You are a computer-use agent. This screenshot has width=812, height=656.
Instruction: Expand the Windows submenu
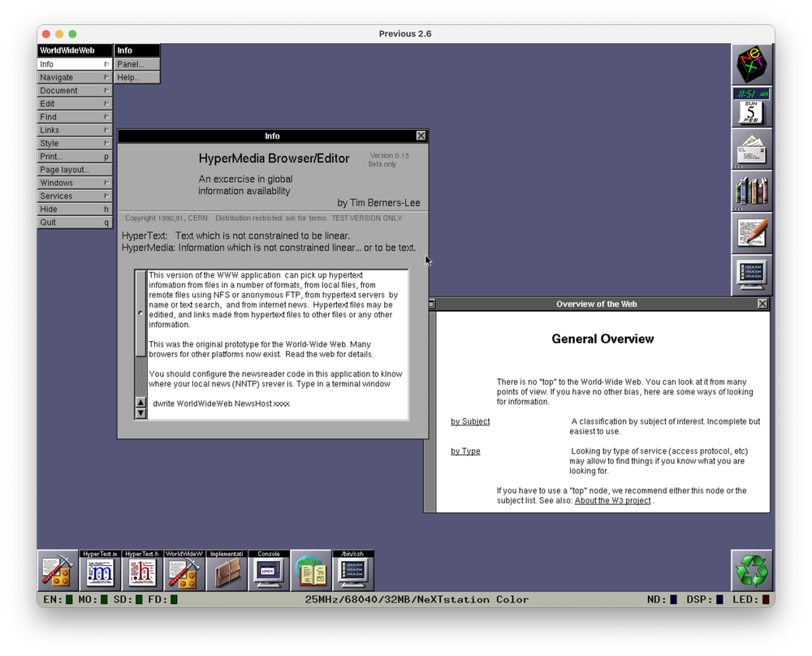[x=75, y=183]
